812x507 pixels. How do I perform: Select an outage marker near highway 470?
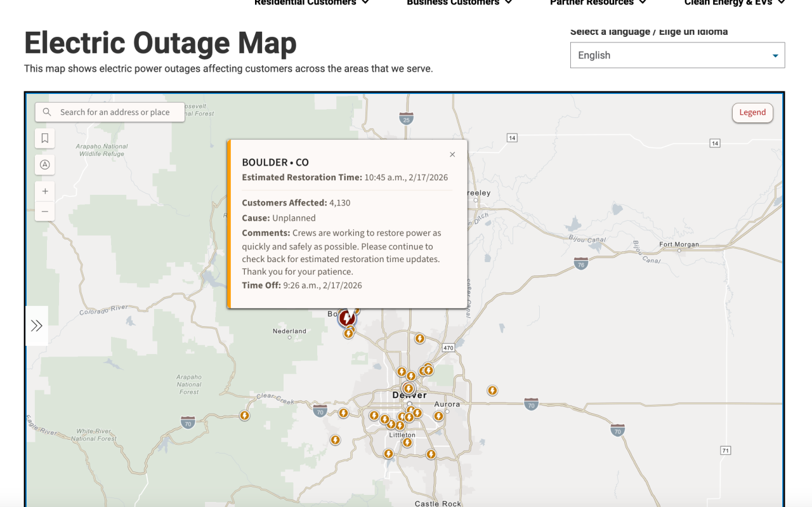[x=420, y=338]
